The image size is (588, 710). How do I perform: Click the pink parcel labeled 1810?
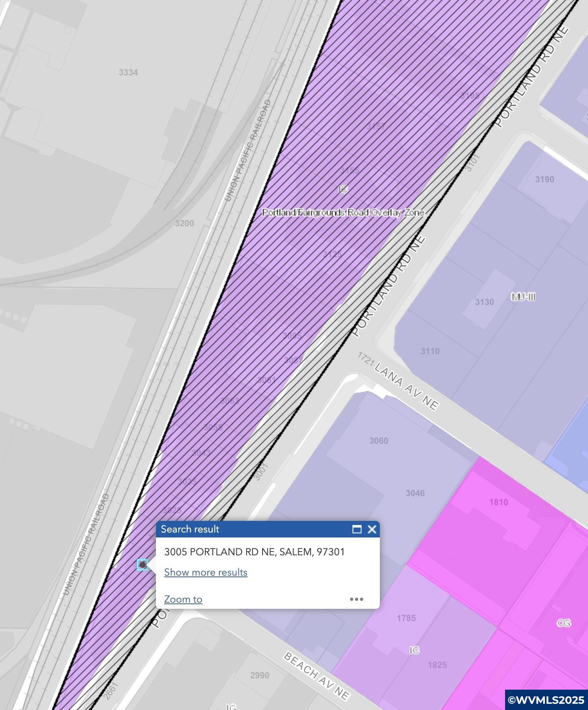498,502
